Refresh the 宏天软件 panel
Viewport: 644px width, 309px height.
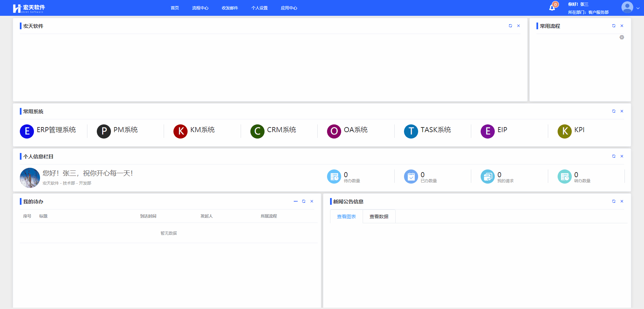tap(510, 26)
